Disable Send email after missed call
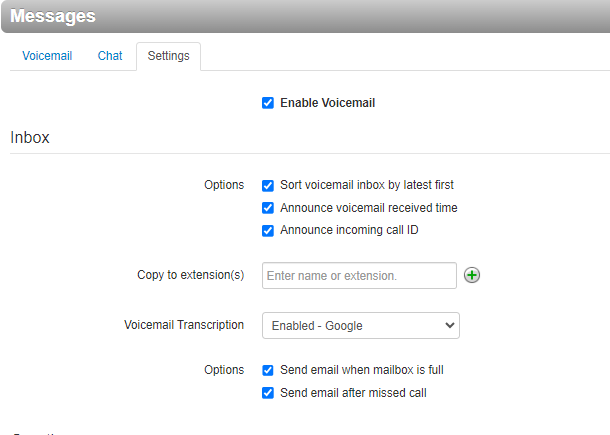Screen dimensions: 610x435 coord(268,393)
